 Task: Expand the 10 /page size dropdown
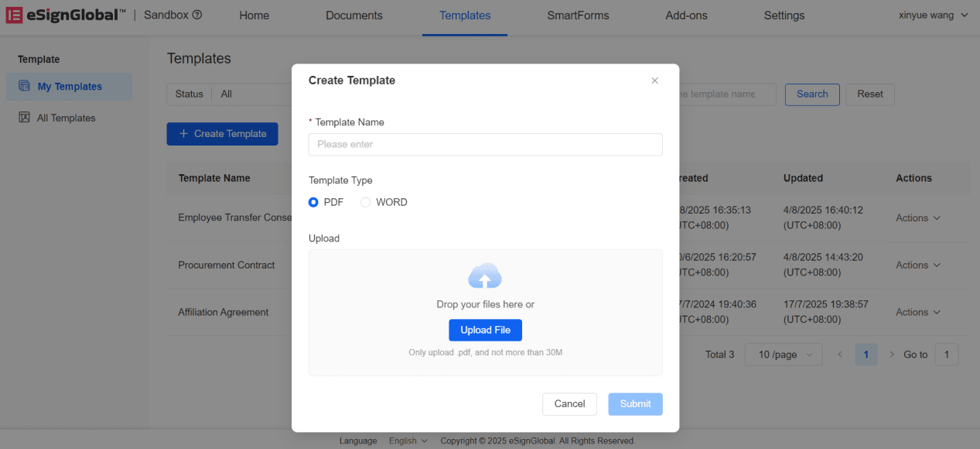[x=783, y=355]
